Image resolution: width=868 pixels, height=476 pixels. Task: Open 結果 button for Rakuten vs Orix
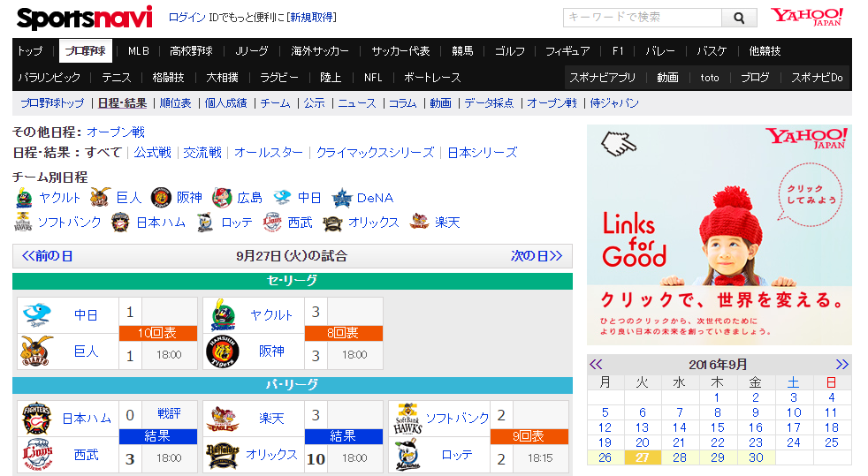[344, 436]
